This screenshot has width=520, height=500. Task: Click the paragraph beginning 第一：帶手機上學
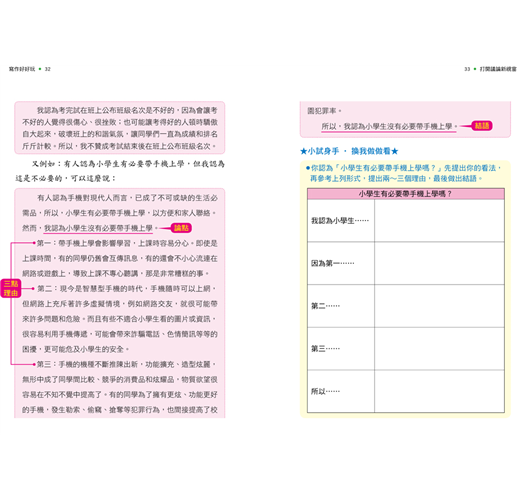pos(120,258)
